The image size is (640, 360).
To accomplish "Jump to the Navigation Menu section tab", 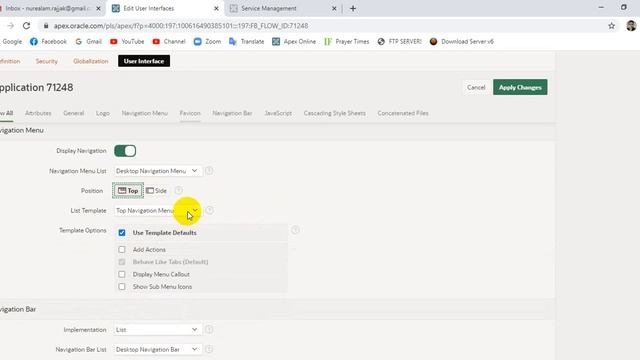I will click(144, 113).
